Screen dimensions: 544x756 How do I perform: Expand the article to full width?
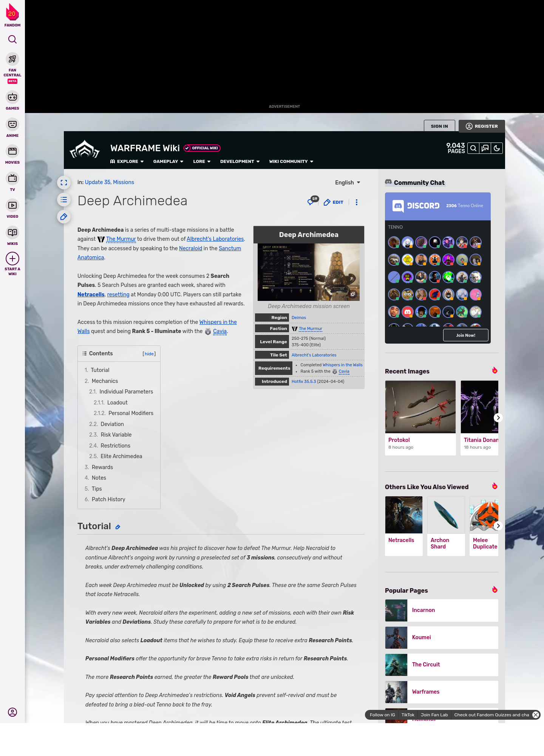click(64, 183)
